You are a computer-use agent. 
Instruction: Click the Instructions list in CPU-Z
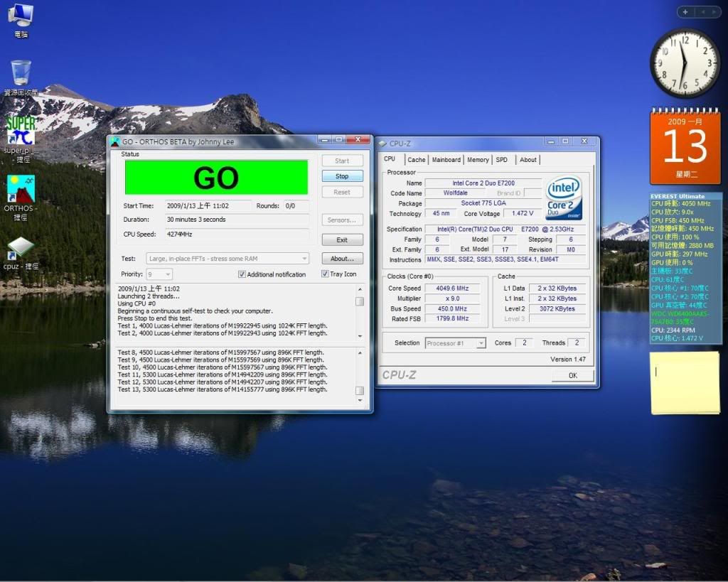click(x=505, y=259)
